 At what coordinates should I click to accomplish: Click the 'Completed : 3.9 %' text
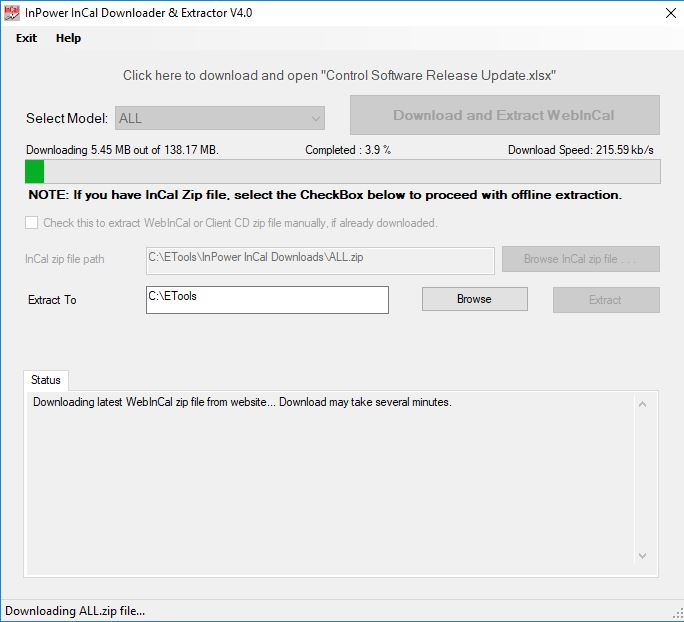click(x=348, y=150)
